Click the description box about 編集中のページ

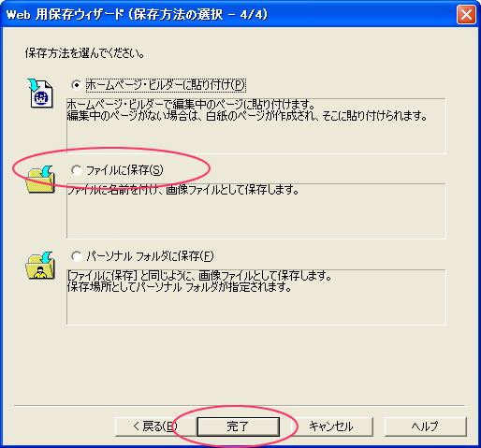[x=256, y=126]
